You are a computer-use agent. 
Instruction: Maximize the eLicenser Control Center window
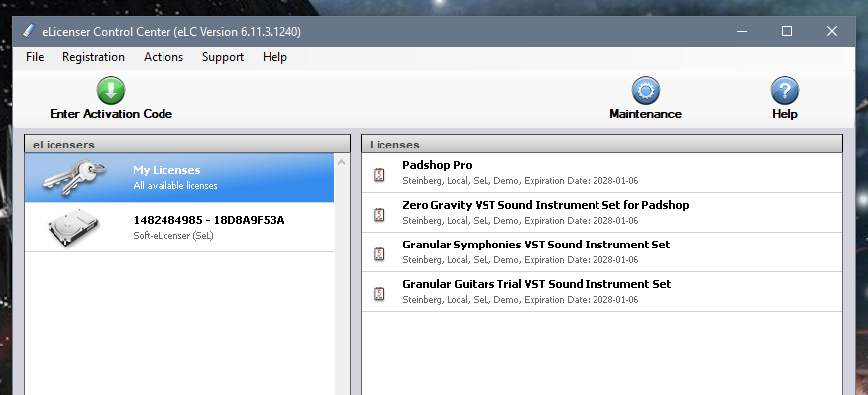click(x=786, y=31)
